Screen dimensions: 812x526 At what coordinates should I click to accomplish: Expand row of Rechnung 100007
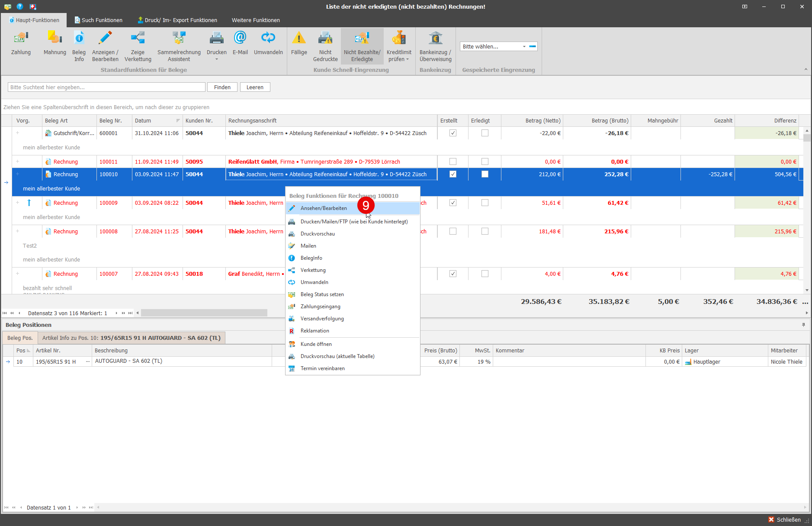coord(18,274)
